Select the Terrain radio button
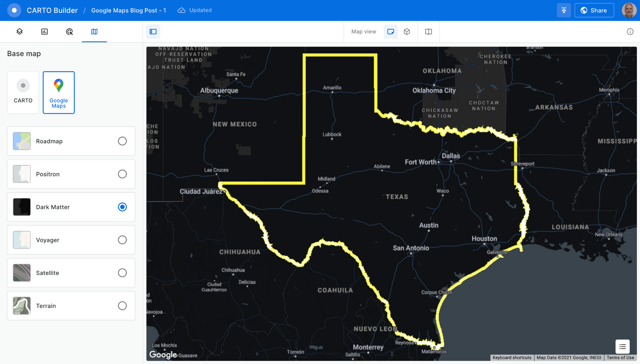 [122, 306]
